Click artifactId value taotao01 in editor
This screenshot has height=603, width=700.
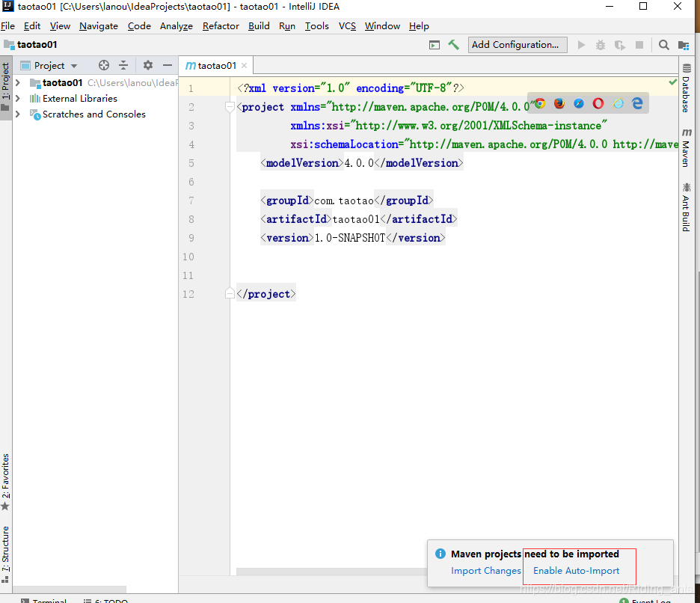356,219
